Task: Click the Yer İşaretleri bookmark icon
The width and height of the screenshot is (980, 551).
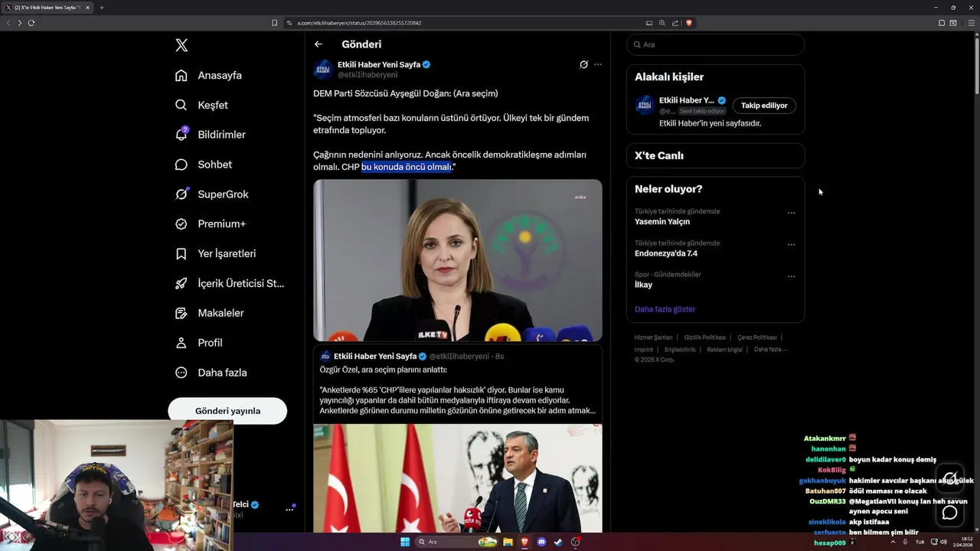Action: (181, 253)
